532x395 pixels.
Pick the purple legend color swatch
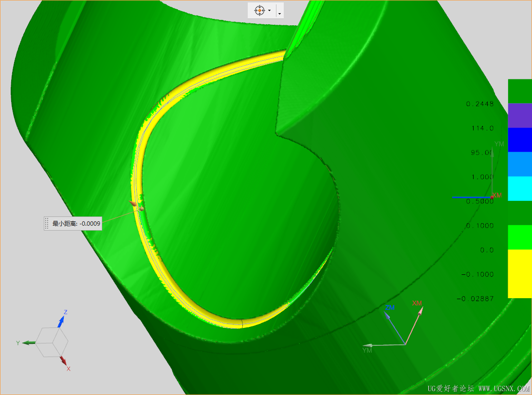point(520,116)
